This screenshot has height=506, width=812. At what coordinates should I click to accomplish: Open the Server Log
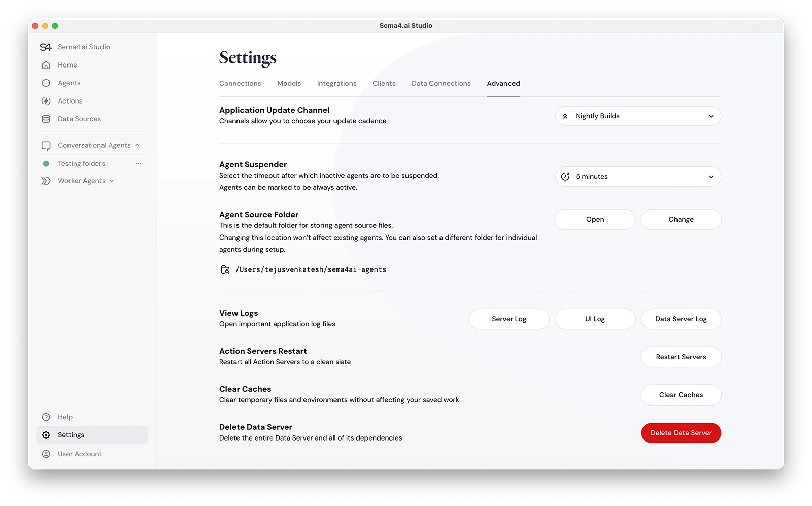(x=509, y=319)
